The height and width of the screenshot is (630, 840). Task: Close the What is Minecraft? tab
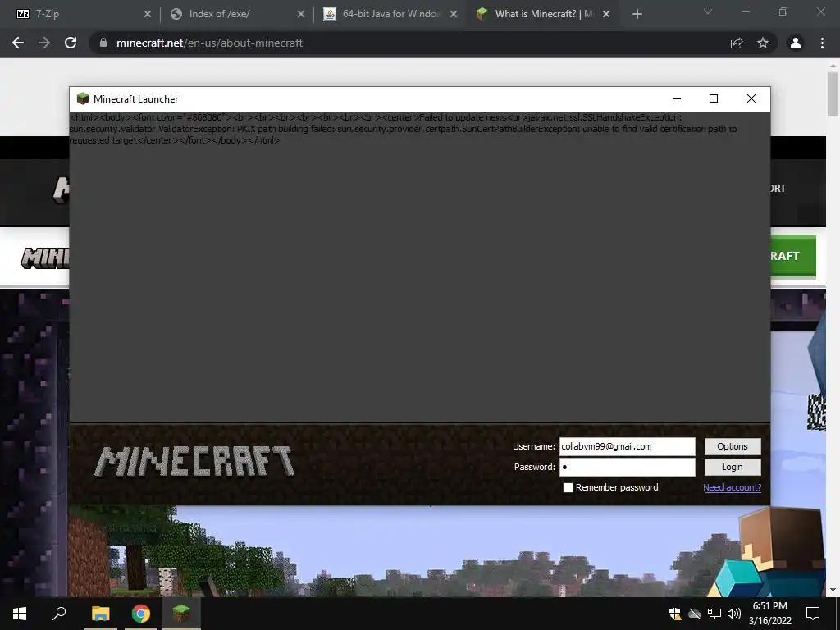[x=606, y=14]
